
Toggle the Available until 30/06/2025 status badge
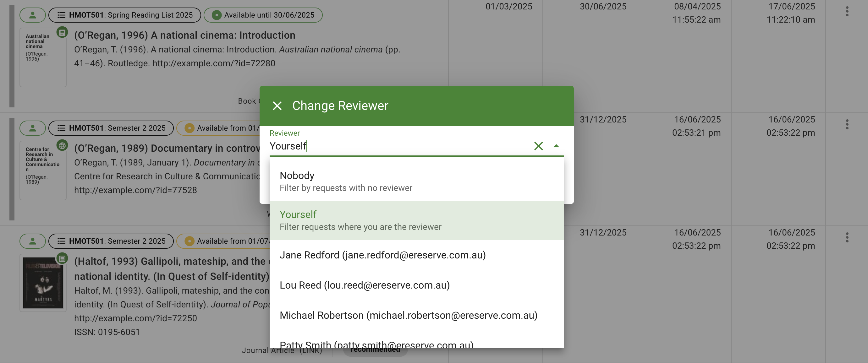coord(263,15)
